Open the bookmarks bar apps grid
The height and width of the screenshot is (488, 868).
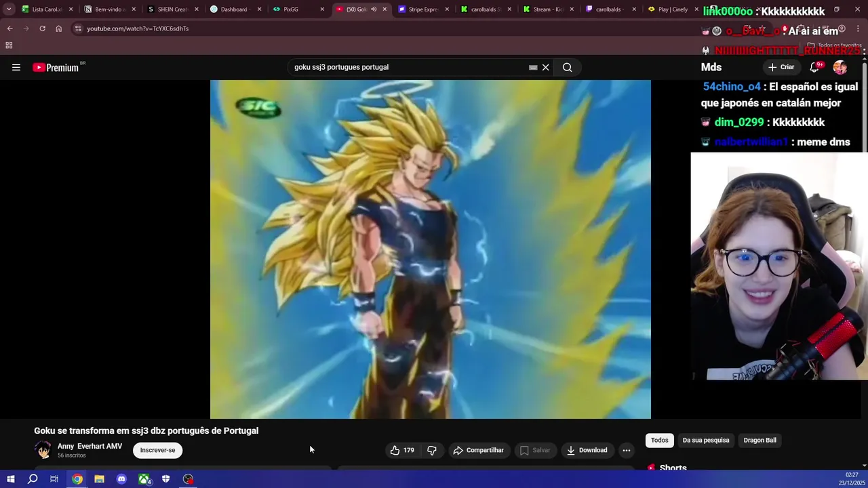pos(9,45)
